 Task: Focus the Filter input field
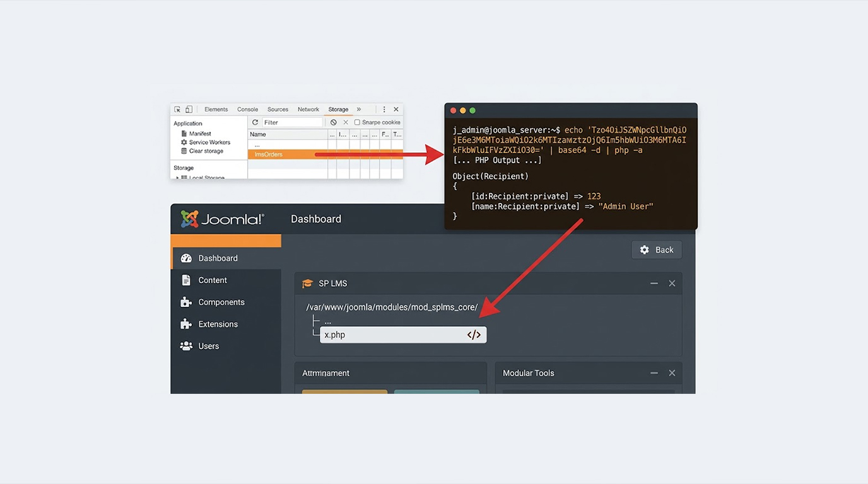pos(292,122)
